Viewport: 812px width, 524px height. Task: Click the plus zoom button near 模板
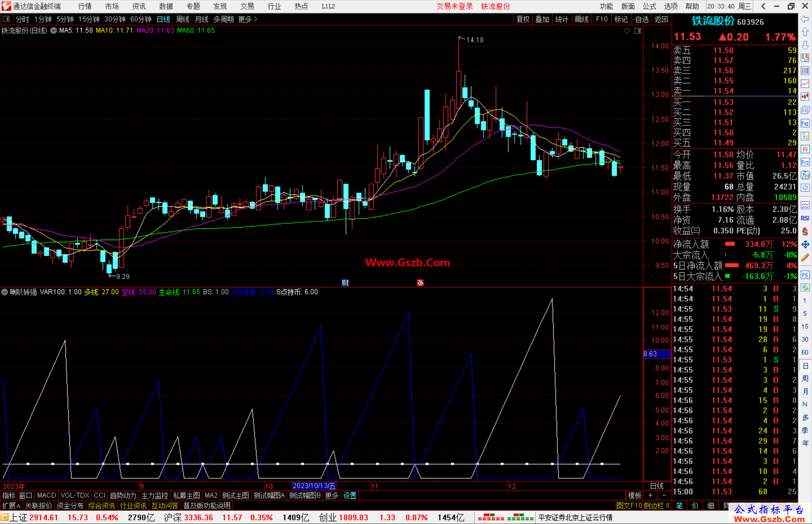tap(650, 495)
